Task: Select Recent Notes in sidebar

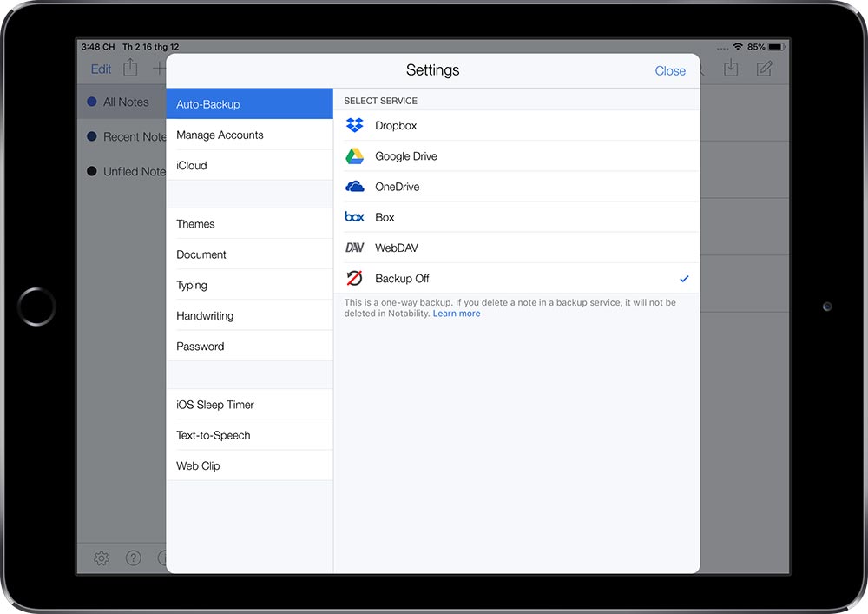Action: (x=122, y=136)
